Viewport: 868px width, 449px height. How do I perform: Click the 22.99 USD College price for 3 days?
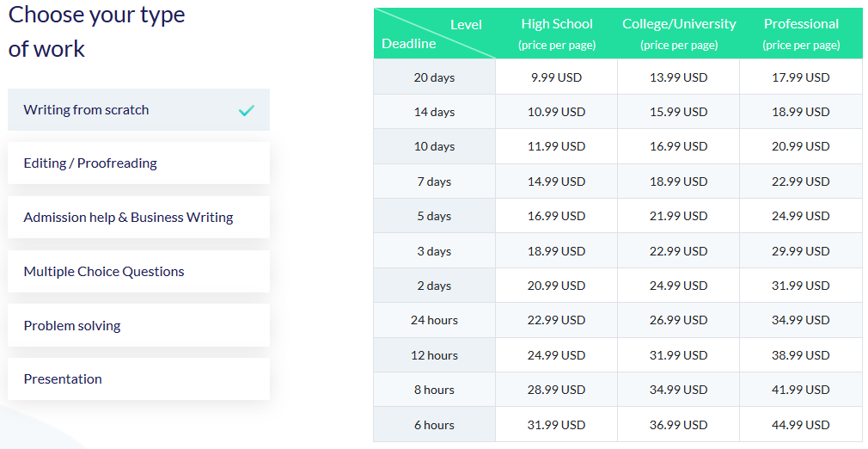click(679, 251)
